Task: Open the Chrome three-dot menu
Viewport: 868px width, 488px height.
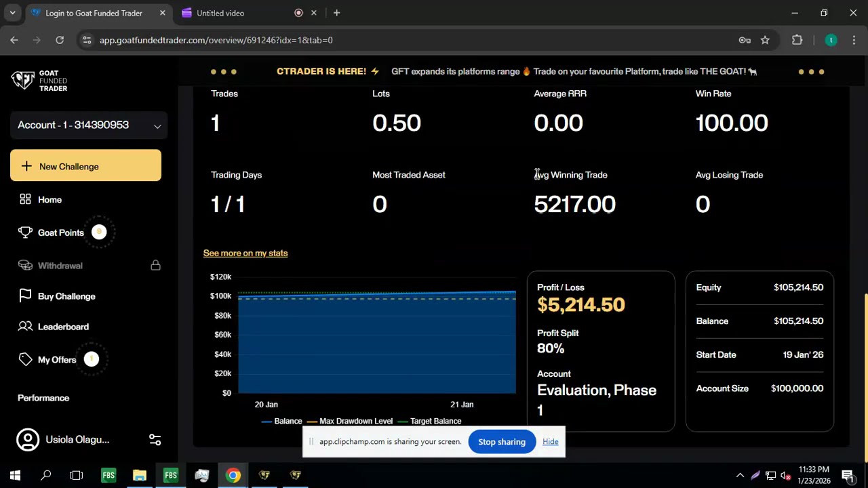Action: click(854, 40)
